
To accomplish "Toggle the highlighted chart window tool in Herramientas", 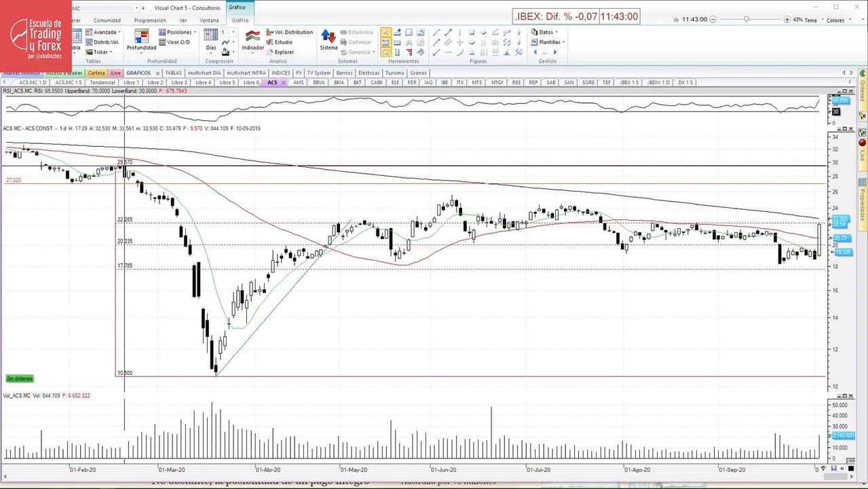I will coord(385,42).
